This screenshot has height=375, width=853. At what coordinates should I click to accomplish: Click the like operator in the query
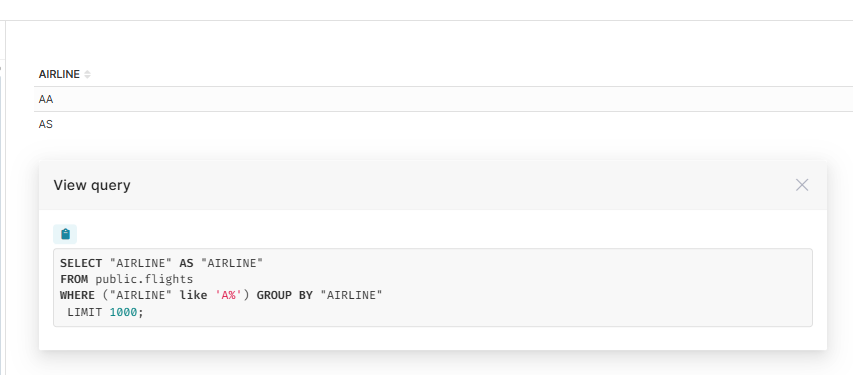[193, 296]
